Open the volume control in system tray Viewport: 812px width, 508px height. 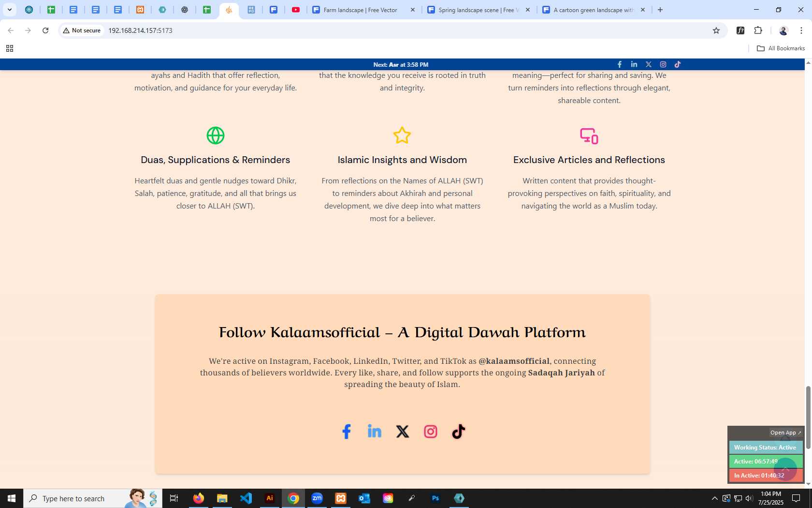point(749,498)
